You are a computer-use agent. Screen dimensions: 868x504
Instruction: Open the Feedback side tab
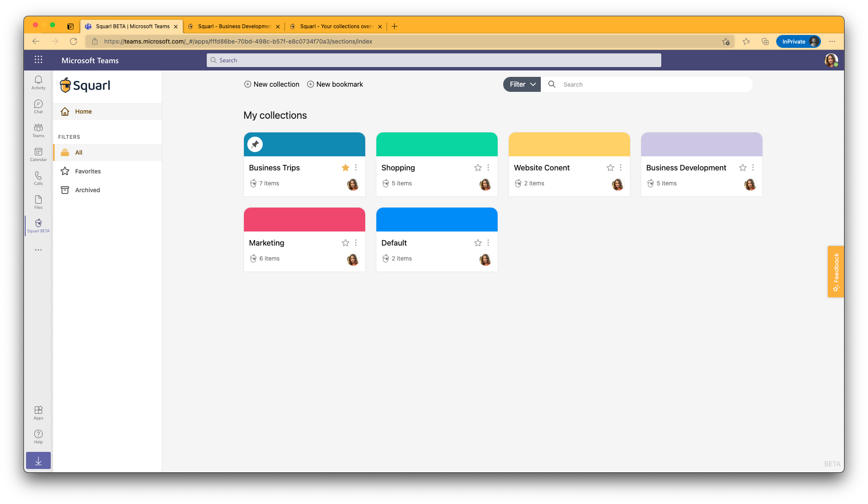pos(836,272)
